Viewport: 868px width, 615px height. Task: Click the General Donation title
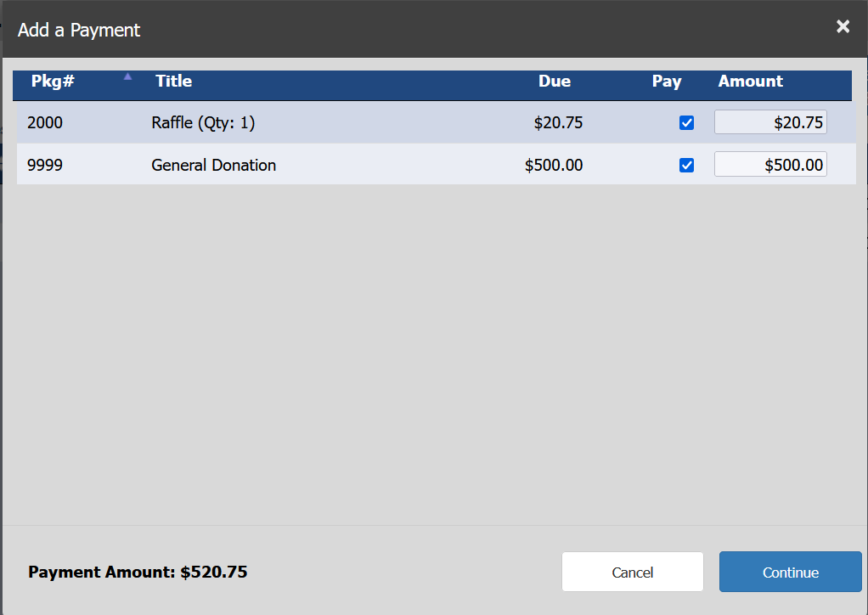213,165
